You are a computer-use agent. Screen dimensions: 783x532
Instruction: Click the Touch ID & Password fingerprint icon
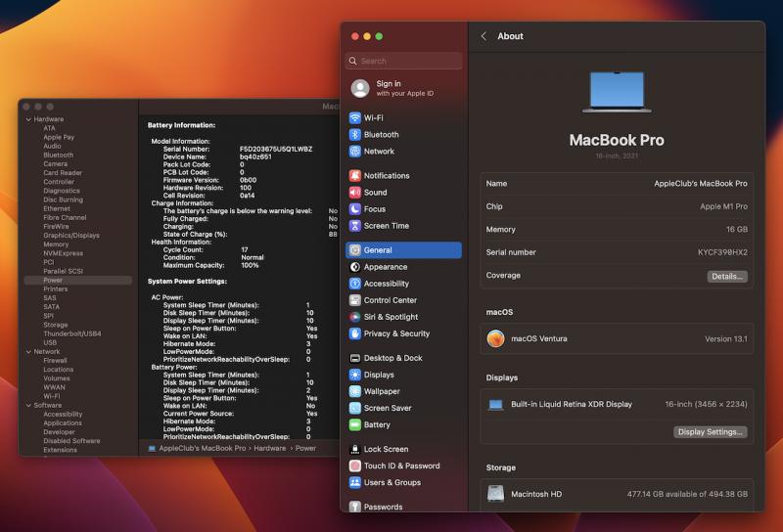(354, 465)
